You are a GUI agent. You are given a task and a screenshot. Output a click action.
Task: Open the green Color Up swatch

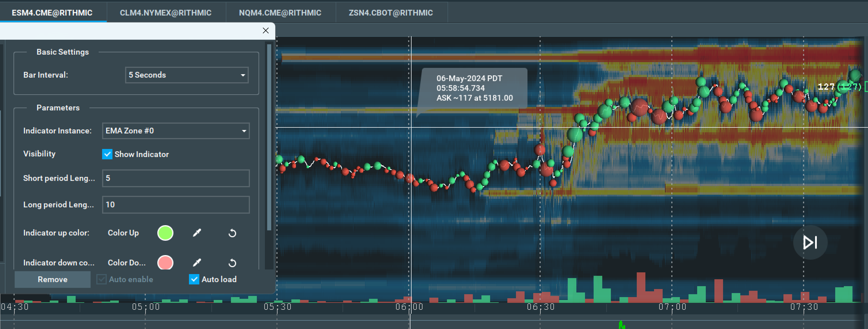pyautogui.click(x=165, y=233)
